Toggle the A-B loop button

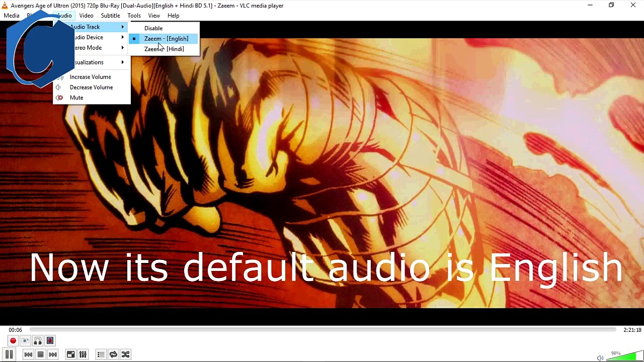tap(38, 341)
